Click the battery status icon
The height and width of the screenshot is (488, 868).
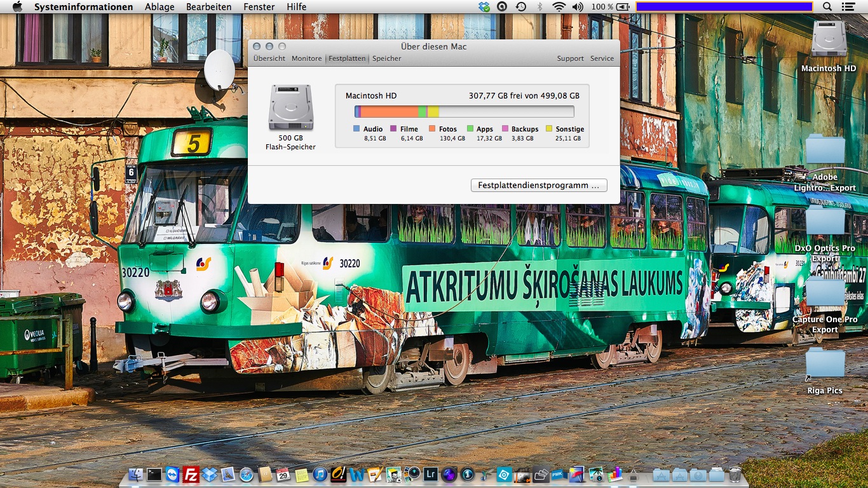tap(623, 7)
